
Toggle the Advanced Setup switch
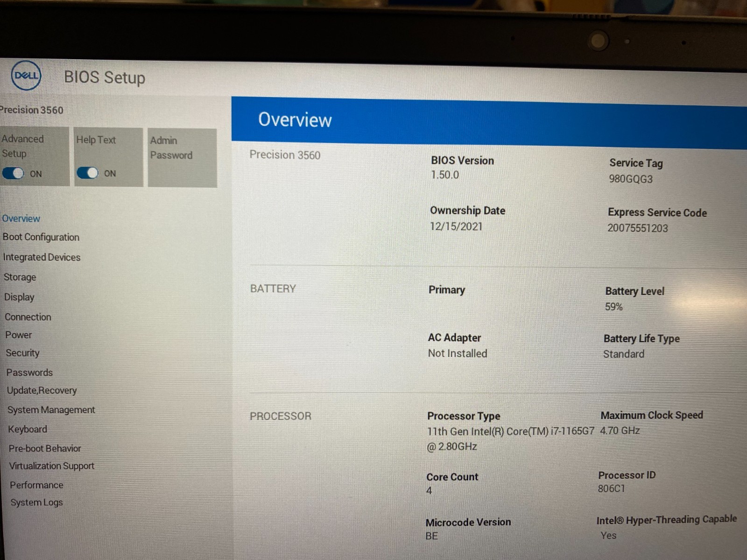point(13,173)
